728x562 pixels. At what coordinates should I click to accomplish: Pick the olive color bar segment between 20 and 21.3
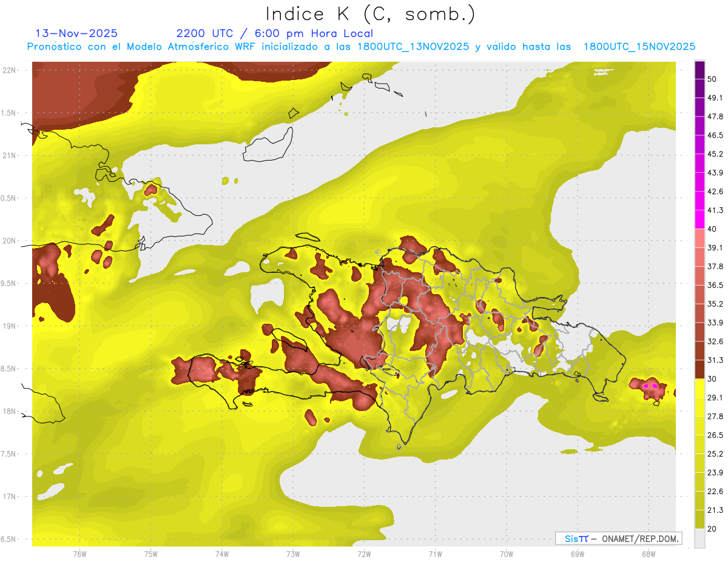700,519
